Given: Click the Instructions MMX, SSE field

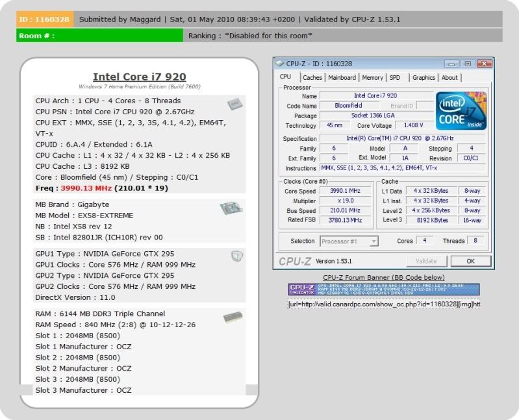Looking at the screenshot, I should click(x=403, y=168).
